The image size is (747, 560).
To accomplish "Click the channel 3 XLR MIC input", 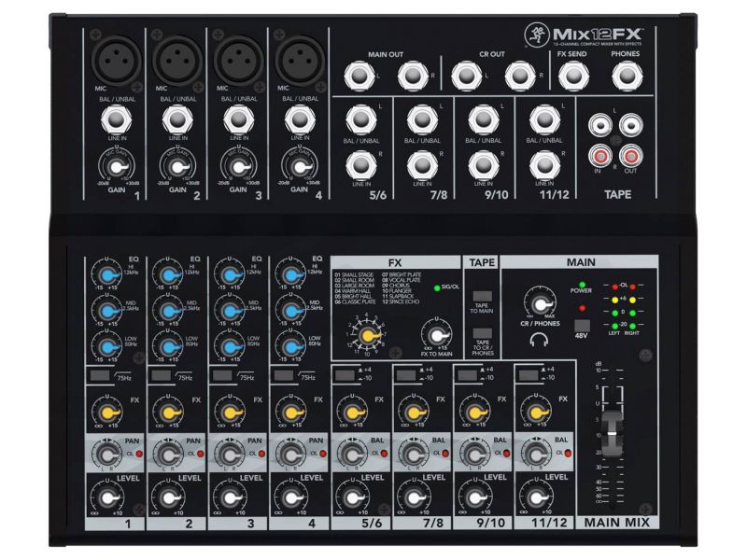I will [x=238, y=60].
